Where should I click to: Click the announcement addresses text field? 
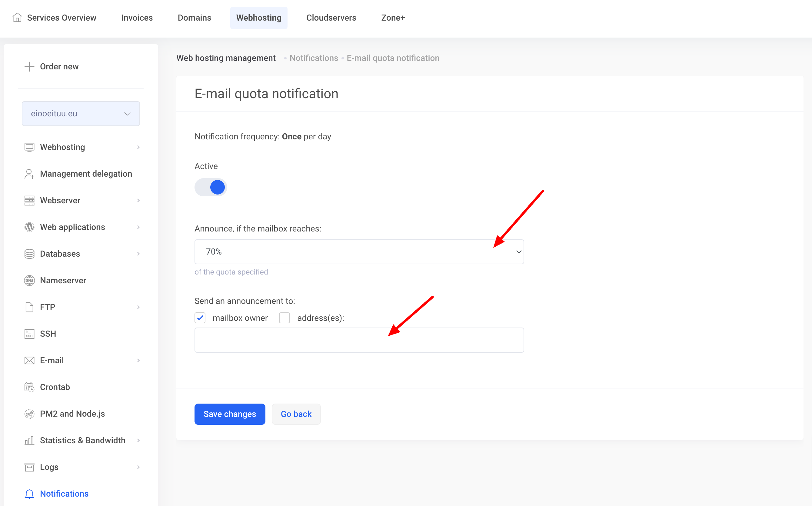click(x=359, y=340)
